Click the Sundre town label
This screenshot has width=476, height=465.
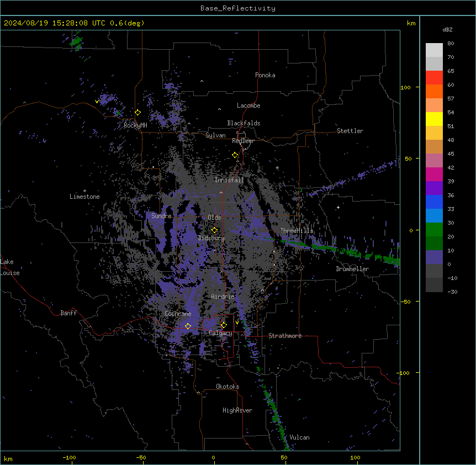161,216
